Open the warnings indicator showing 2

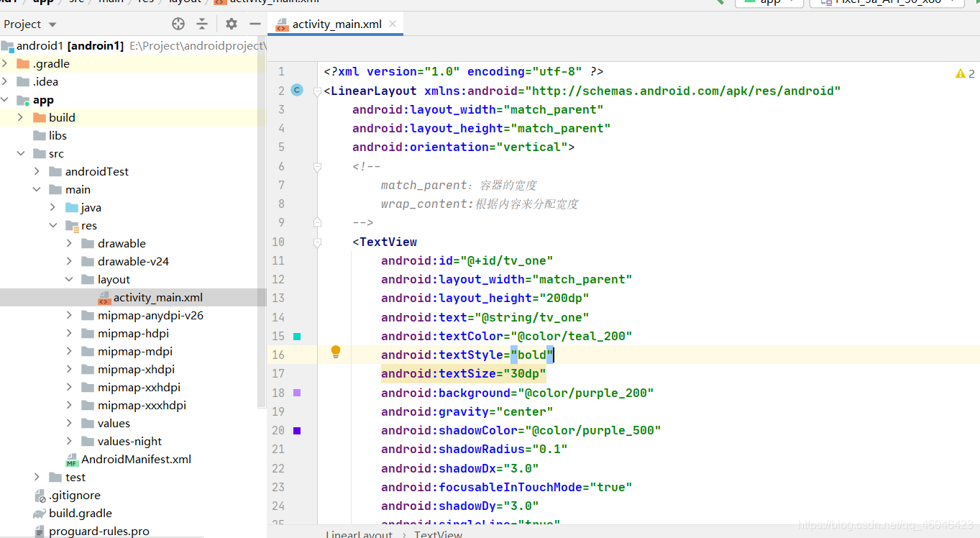click(965, 73)
